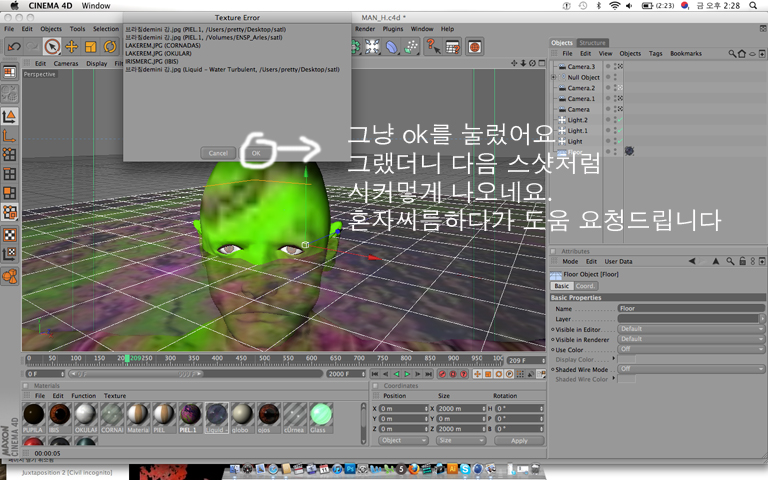
Task: Expand the Null Object tree node
Action: pos(553,77)
